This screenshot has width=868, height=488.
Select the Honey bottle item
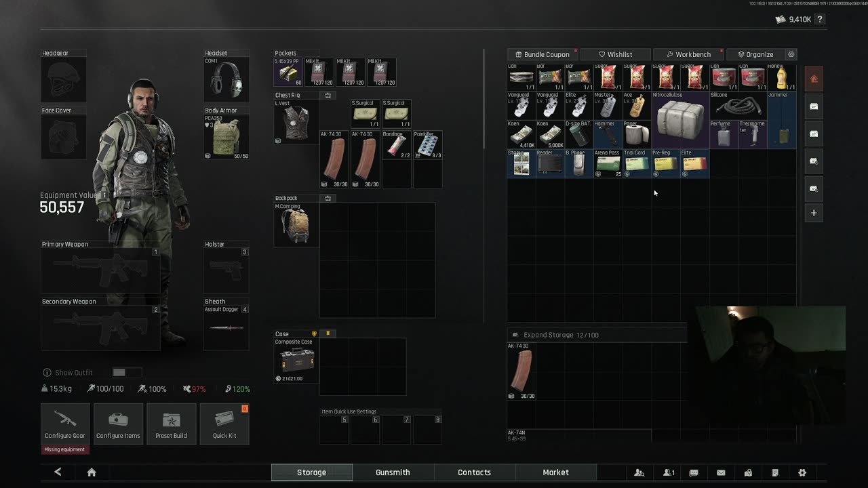pos(781,77)
